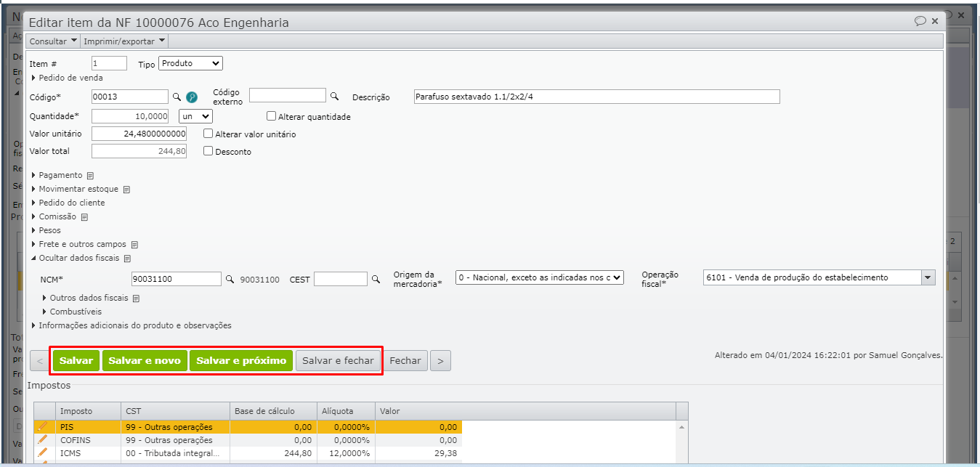Click Código field with 00013
The height and width of the screenshot is (467, 980).
[x=130, y=97]
